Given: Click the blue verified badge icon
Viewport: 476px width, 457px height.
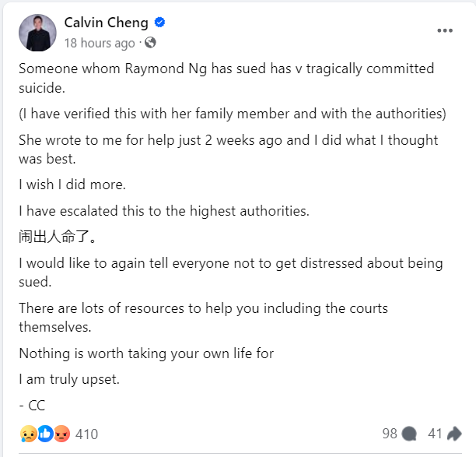Looking at the screenshot, I should coord(159,23).
